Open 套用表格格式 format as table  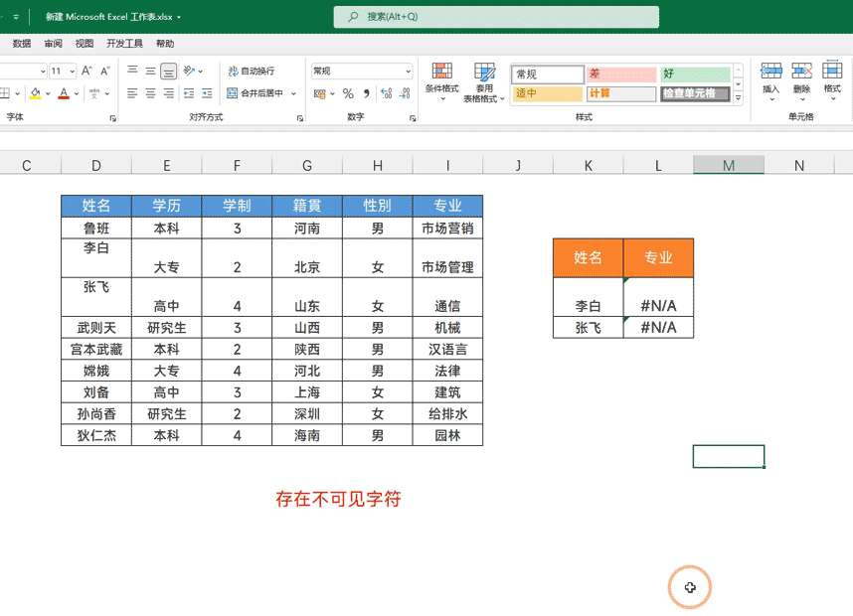tap(484, 82)
